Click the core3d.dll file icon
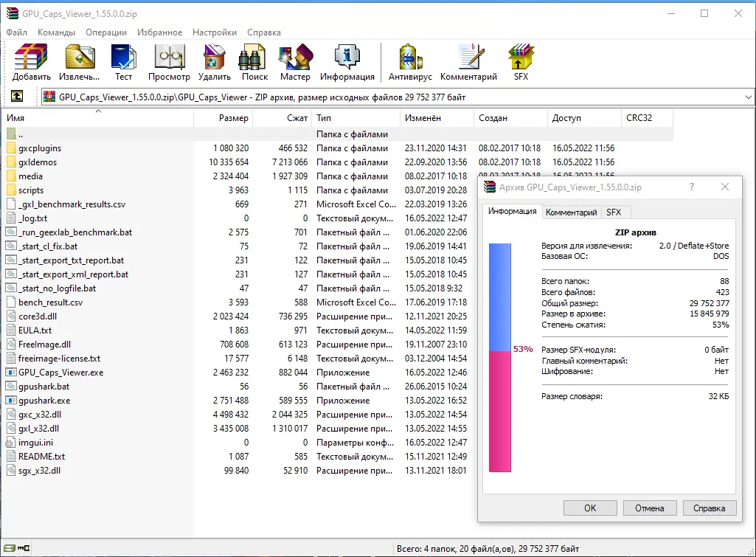Viewport: 756px width, 557px height. (11, 316)
